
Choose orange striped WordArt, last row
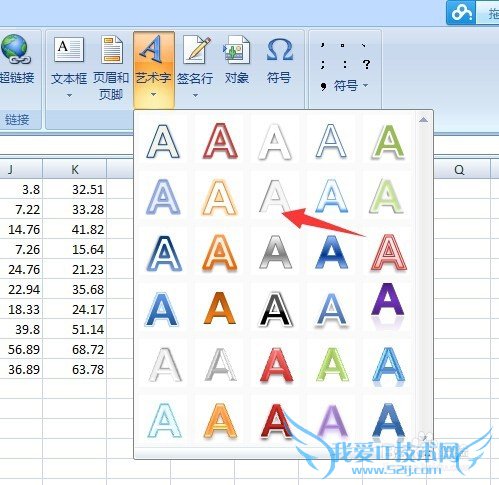pos(220,420)
